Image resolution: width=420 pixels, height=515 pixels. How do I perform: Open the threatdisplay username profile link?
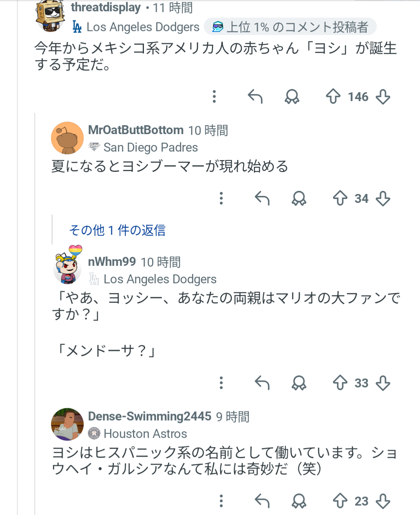106,7
